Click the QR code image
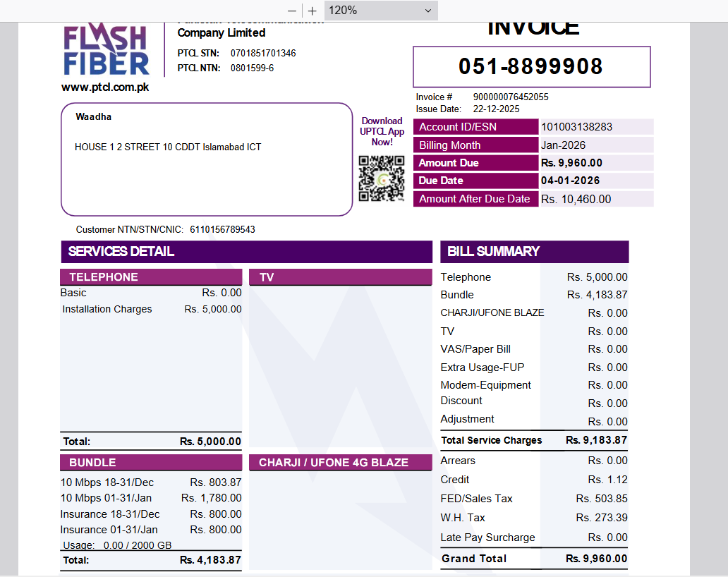 click(382, 178)
